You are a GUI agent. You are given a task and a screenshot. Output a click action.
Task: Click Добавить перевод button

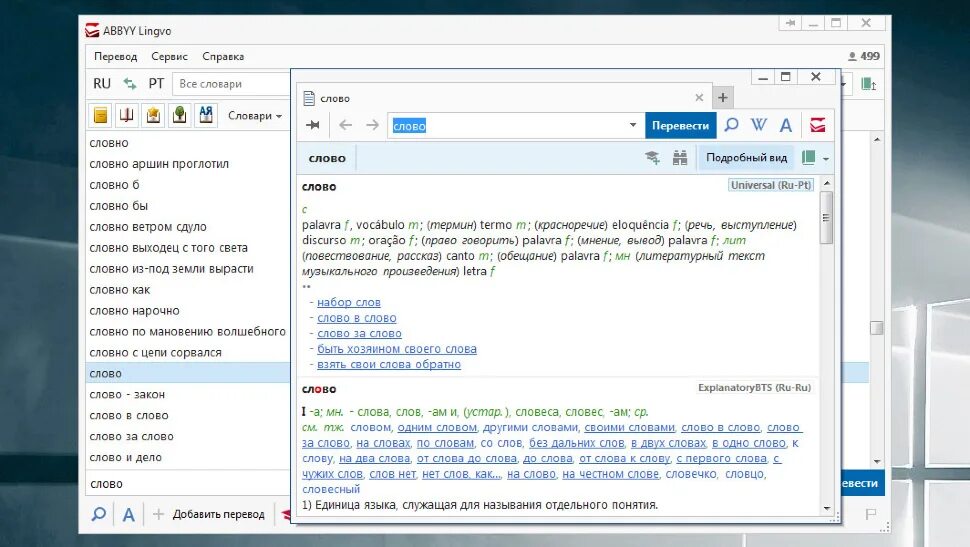click(x=210, y=514)
